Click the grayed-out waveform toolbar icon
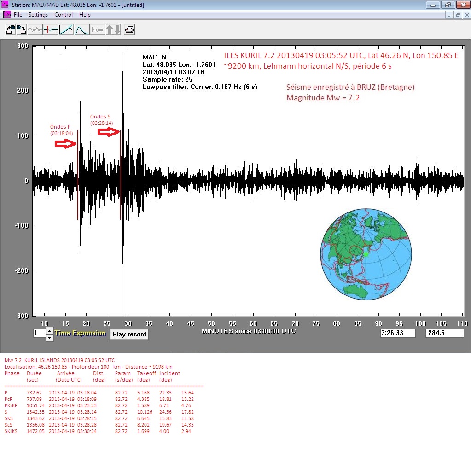 click(x=35, y=30)
